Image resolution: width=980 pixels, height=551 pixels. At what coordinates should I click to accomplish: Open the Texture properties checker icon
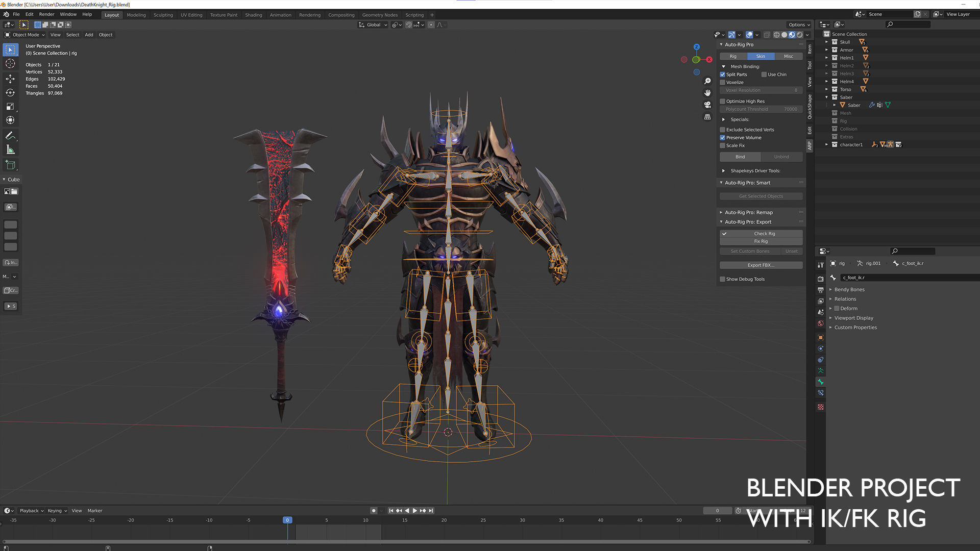point(820,407)
